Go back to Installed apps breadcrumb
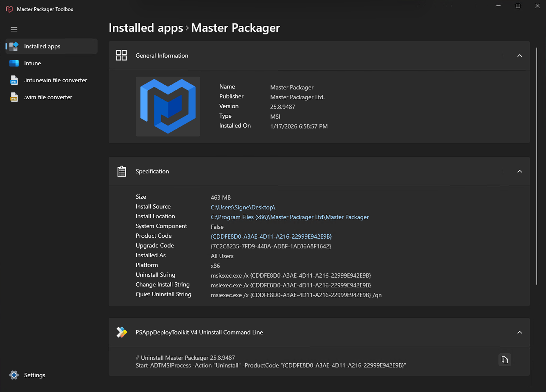The image size is (546, 392). point(146,28)
